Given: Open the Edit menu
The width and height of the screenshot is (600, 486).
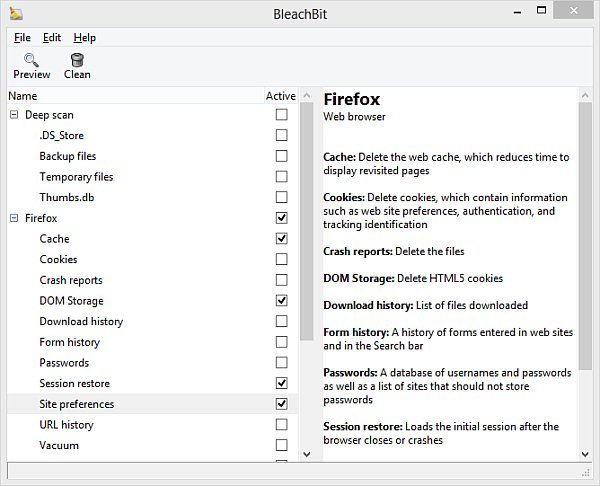Looking at the screenshot, I should (52, 37).
